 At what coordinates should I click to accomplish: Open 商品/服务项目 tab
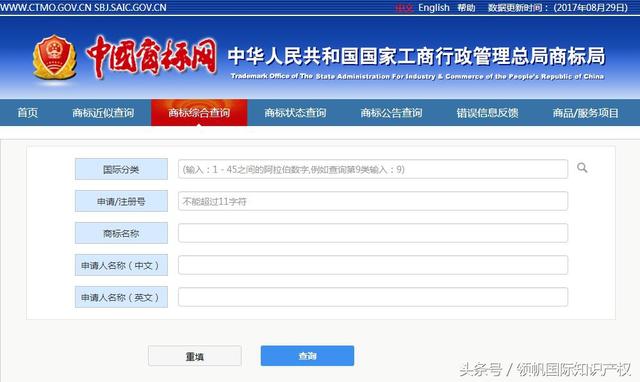pyautogui.click(x=585, y=113)
